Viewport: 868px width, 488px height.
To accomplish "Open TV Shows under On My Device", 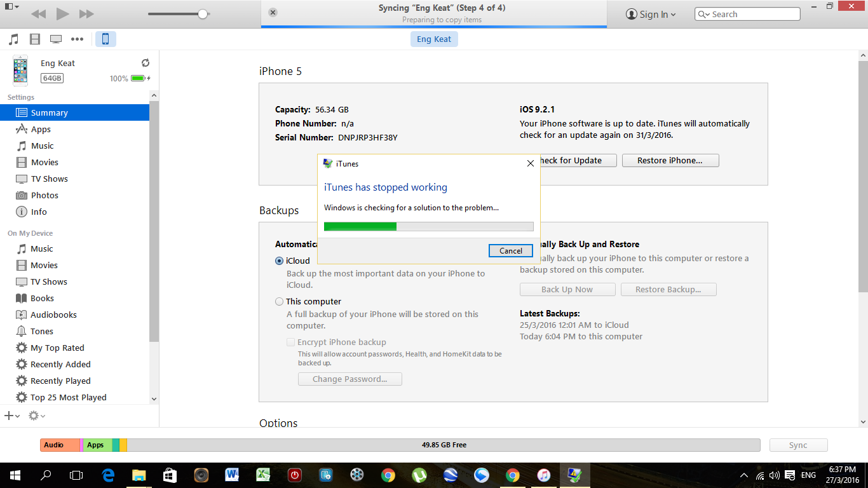I will coord(75,281).
